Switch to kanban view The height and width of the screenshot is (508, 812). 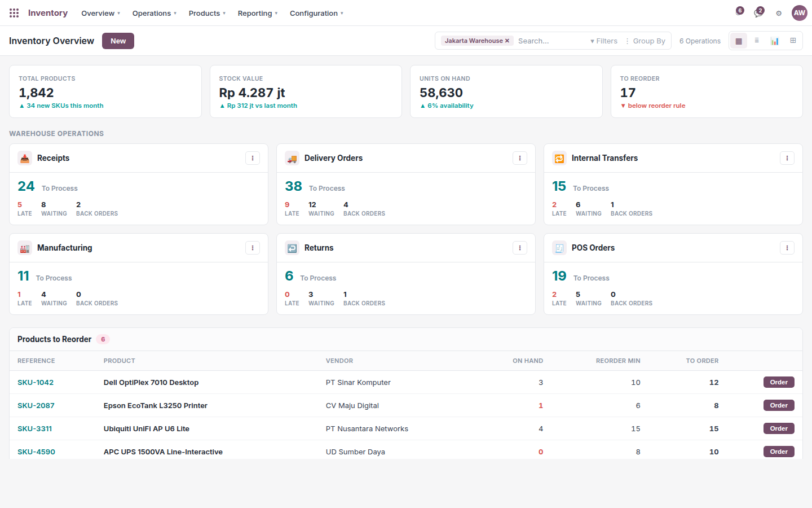tap(739, 41)
